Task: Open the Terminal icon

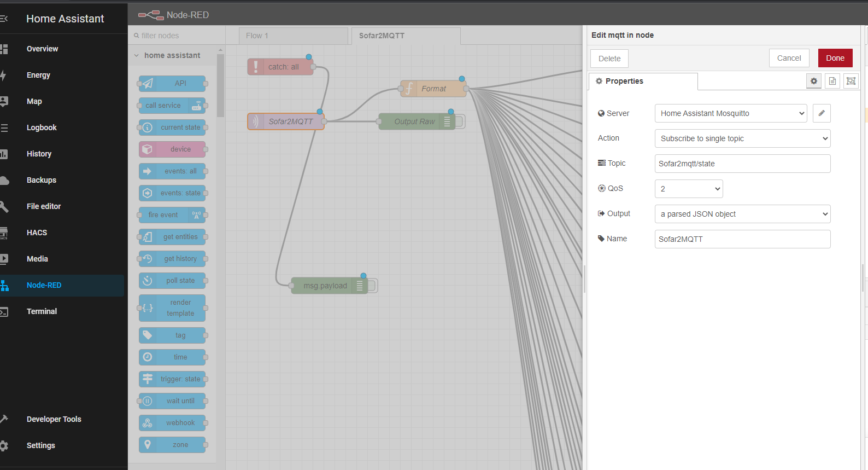Action: tap(4, 312)
